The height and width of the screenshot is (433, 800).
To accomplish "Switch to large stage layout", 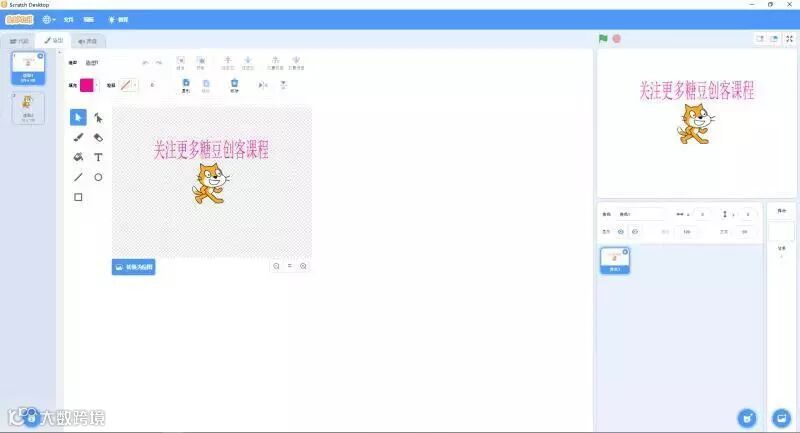I will click(x=774, y=39).
